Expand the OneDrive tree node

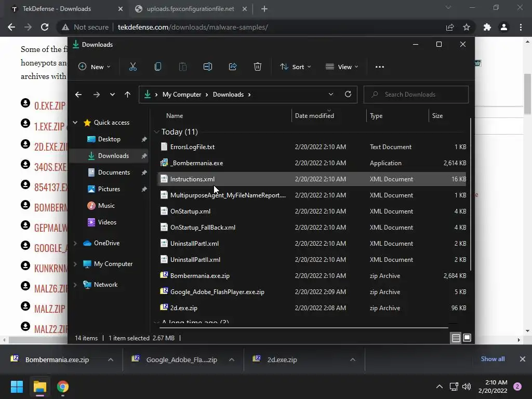pos(75,243)
